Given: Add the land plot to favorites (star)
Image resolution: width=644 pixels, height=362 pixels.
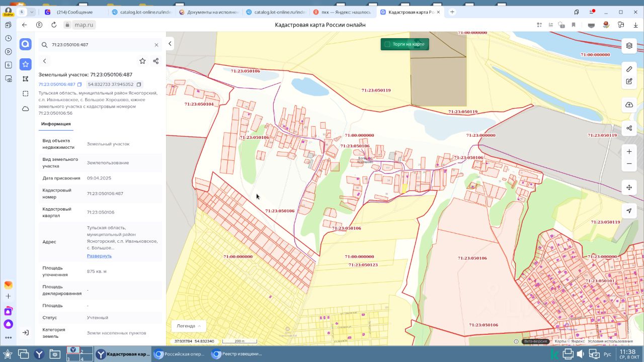Looking at the screenshot, I should coord(142,61).
